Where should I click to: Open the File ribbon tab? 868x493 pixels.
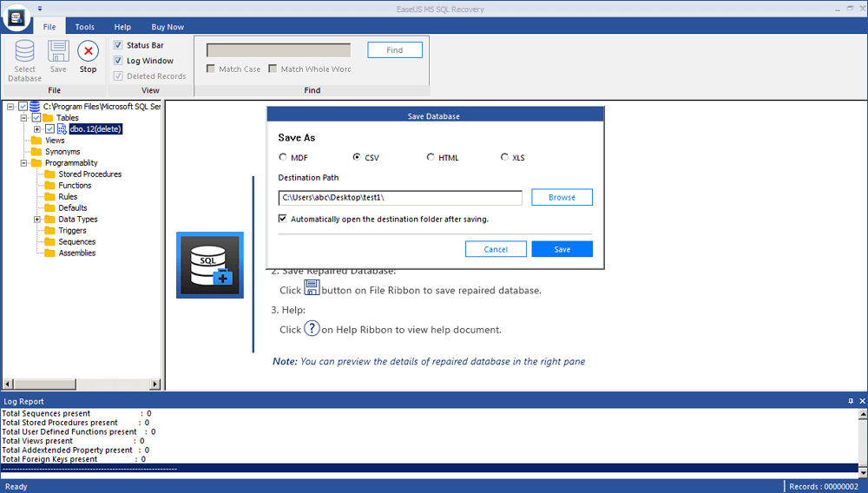pos(49,27)
